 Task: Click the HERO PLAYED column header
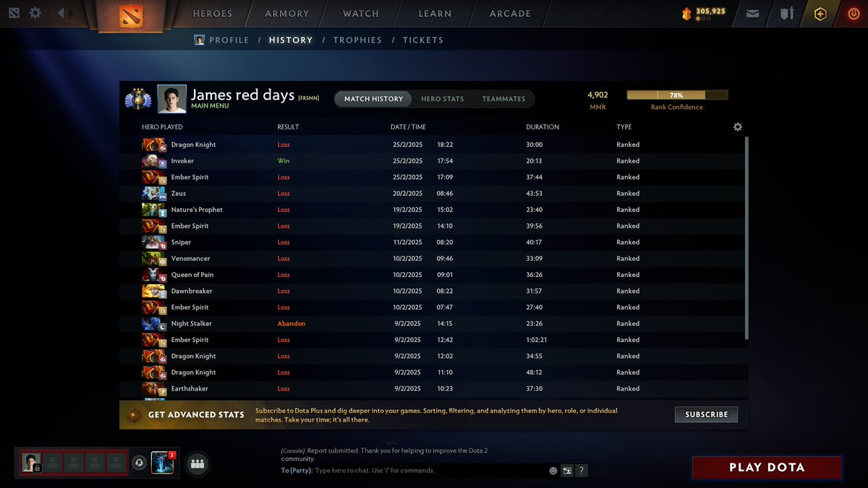162,127
